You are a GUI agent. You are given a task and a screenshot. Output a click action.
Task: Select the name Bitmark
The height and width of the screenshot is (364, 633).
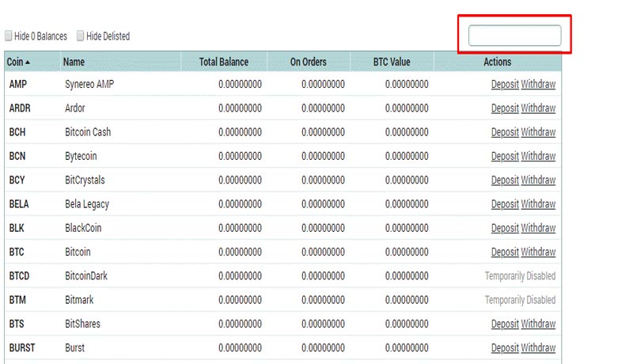[x=80, y=300]
